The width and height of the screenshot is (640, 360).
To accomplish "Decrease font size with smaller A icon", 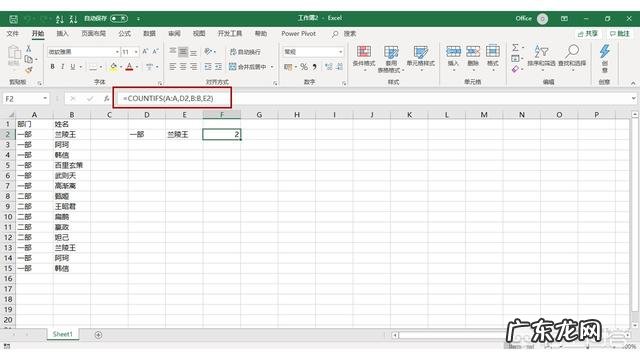I will [x=155, y=51].
